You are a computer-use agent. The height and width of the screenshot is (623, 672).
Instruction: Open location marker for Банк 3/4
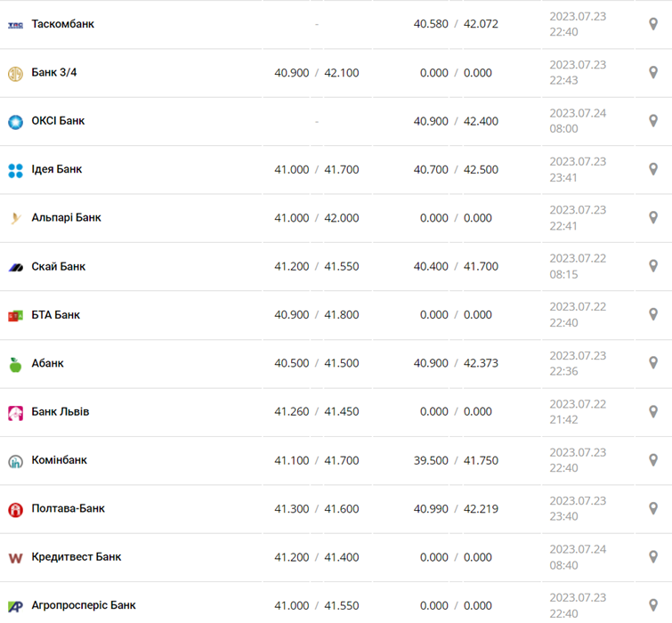[x=652, y=73]
